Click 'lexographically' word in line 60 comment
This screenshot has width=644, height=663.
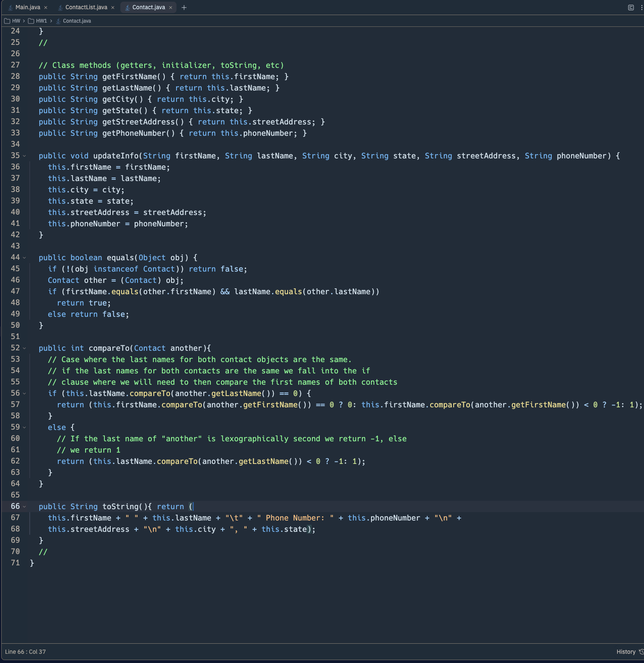click(254, 439)
